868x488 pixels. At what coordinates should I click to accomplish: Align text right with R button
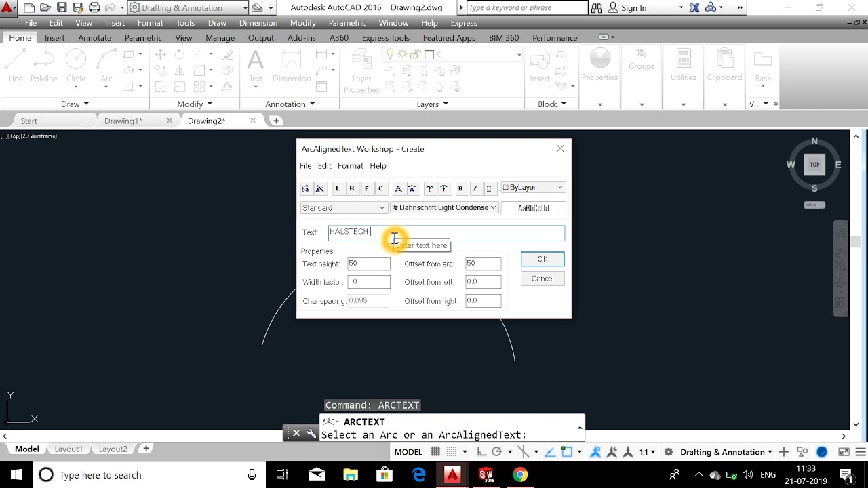click(352, 188)
